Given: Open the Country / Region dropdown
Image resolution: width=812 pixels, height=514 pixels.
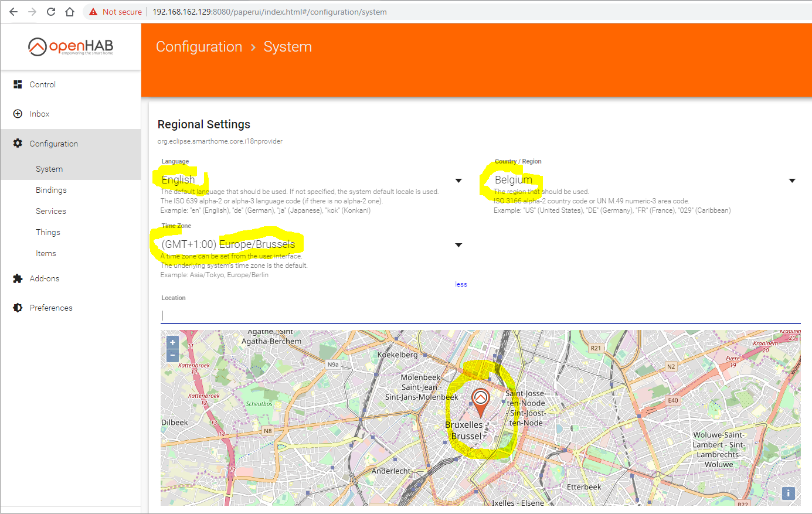Looking at the screenshot, I should (645, 180).
